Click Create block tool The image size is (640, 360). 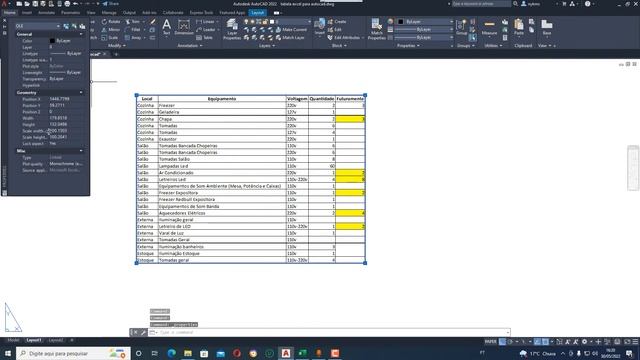(x=337, y=22)
